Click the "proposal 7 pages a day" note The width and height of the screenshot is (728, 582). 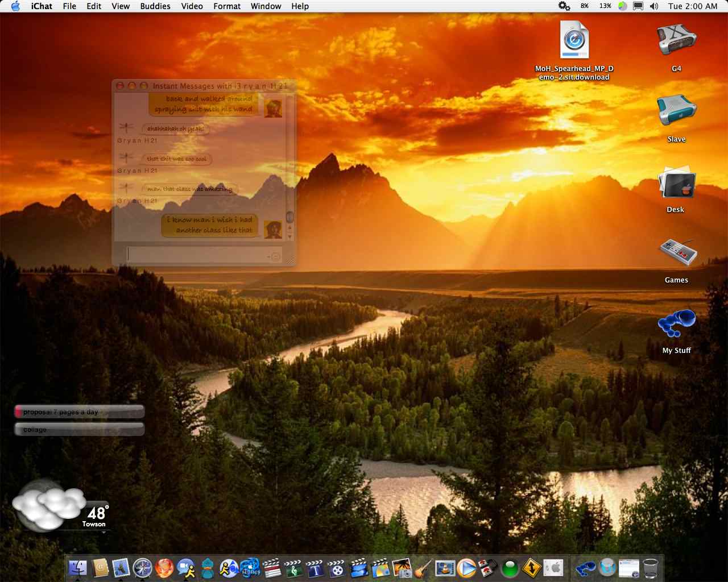79,411
